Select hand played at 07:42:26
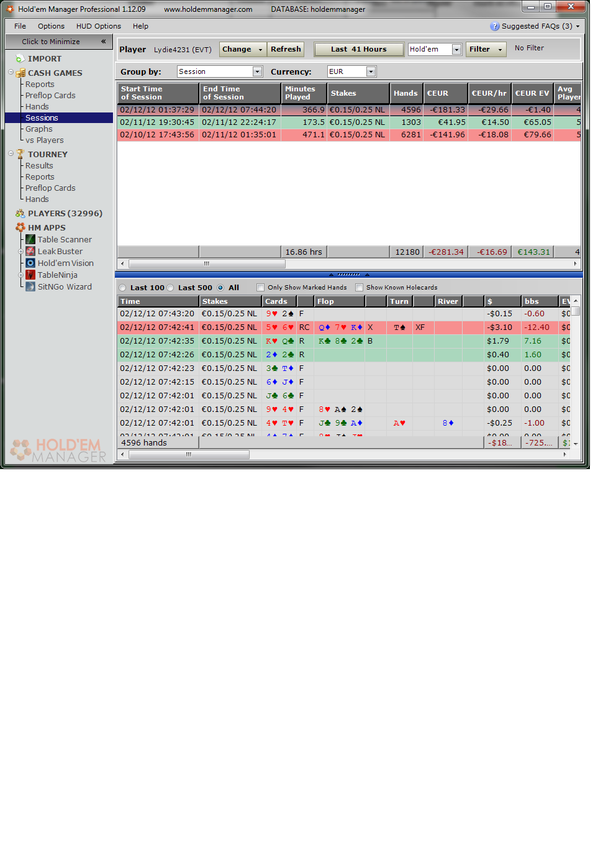 coord(344,355)
